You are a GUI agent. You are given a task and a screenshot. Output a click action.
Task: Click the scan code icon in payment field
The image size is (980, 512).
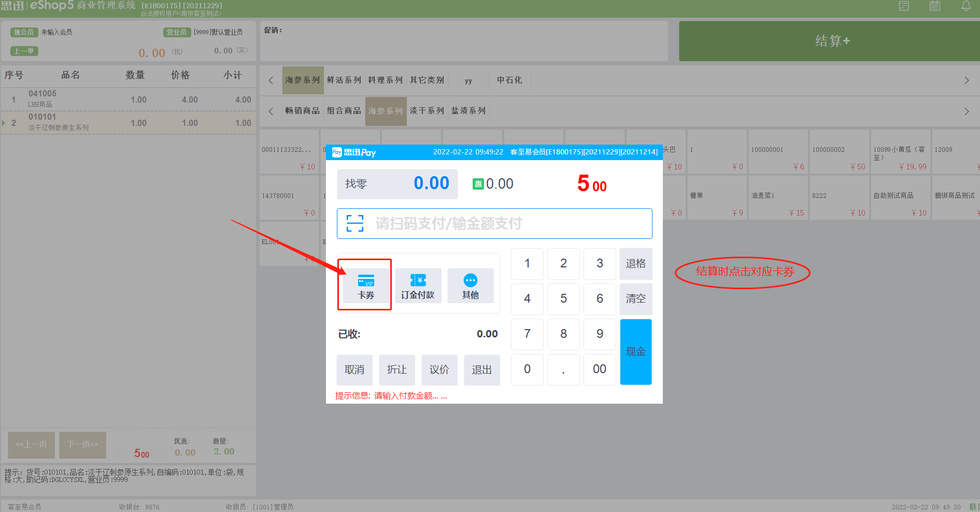point(355,223)
